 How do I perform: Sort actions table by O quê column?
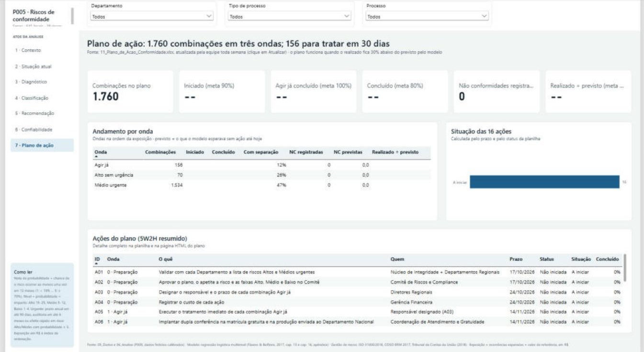pyautogui.click(x=165, y=259)
